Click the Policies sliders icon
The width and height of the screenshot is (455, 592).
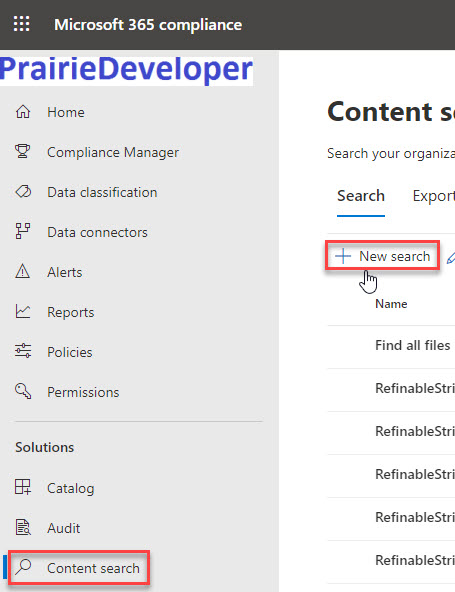pyautogui.click(x=23, y=351)
